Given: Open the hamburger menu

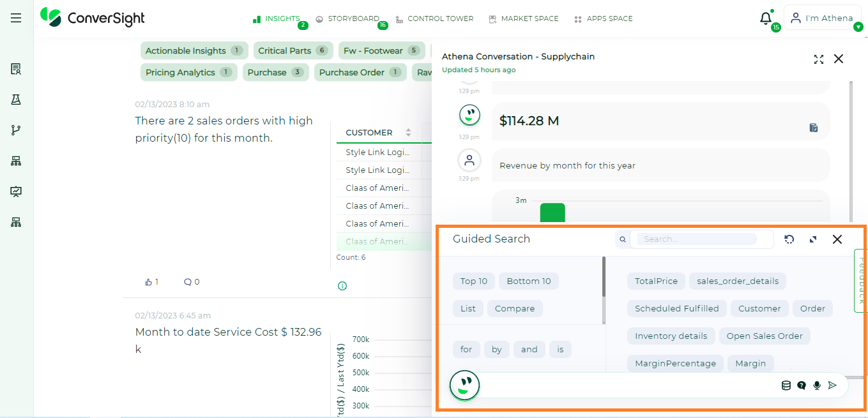Looking at the screenshot, I should (16, 18).
